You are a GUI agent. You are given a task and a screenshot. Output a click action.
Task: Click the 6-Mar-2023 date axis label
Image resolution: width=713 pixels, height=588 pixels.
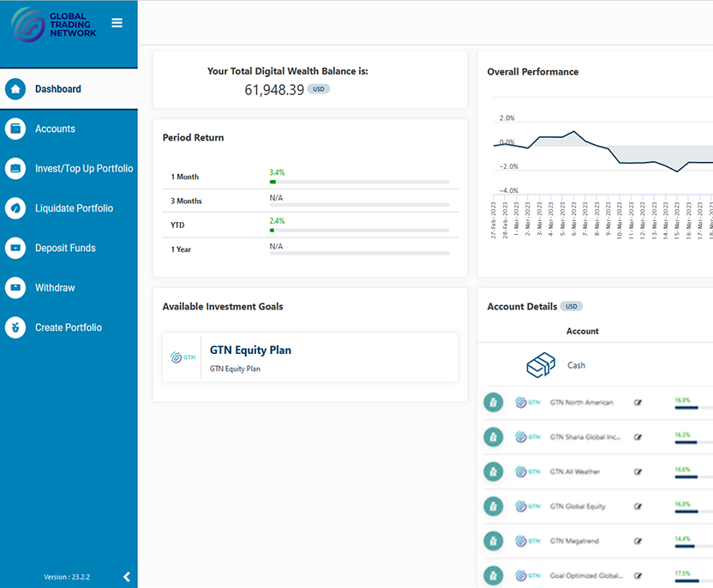[x=574, y=219]
